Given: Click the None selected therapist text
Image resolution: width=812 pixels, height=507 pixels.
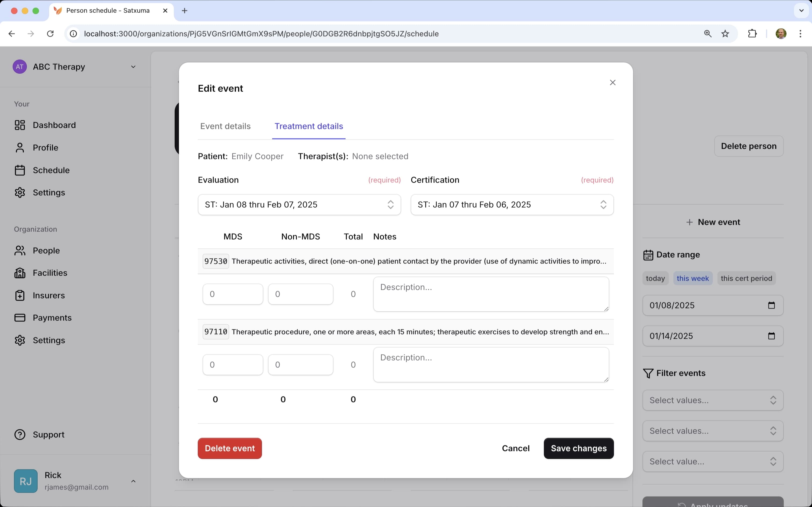Looking at the screenshot, I should point(380,156).
